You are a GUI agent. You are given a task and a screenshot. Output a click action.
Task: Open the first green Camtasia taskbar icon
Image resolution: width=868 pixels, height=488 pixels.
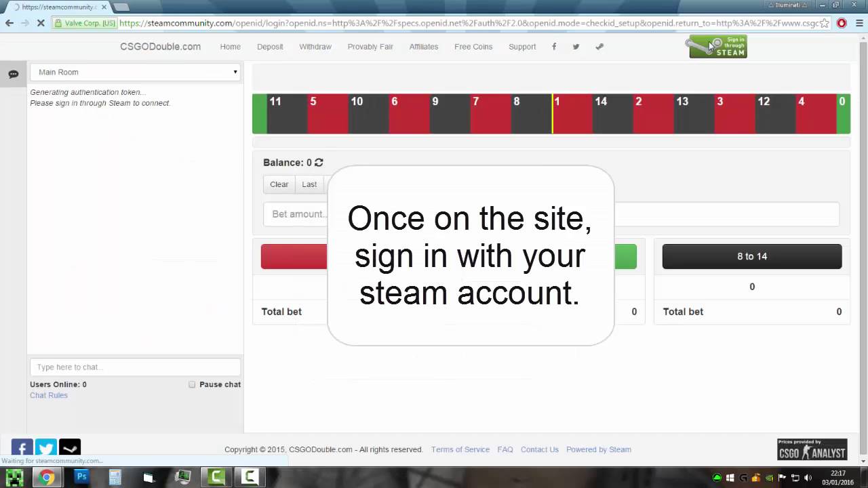[216, 477]
